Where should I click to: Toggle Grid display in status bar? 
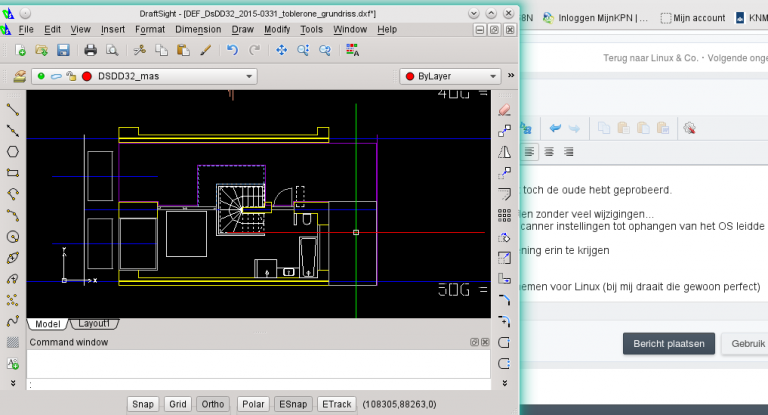click(x=177, y=404)
